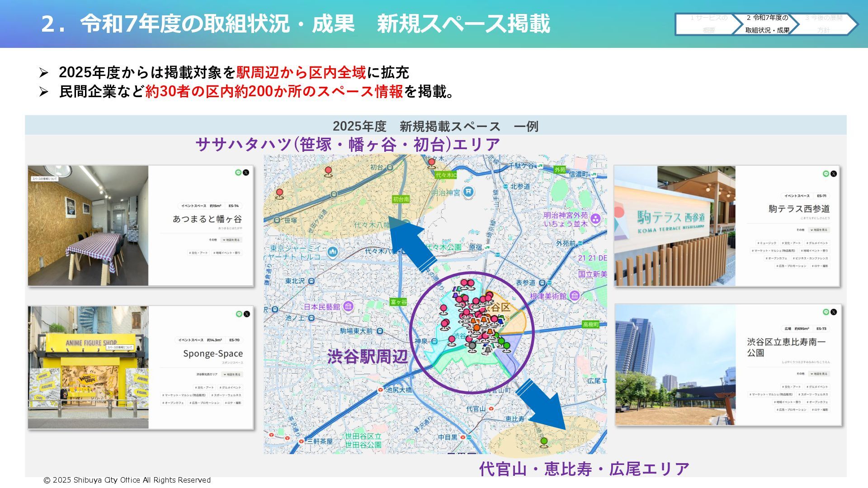Viewport: 868px width, 488px height.
Task: Click the 根津美術館 museum map icon
Action: tap(575, 296)
